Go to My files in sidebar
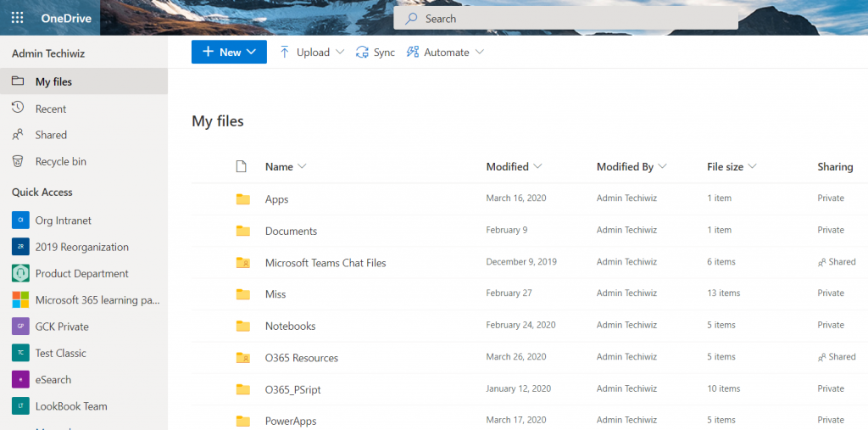868x430 pixels. (84, 81)
